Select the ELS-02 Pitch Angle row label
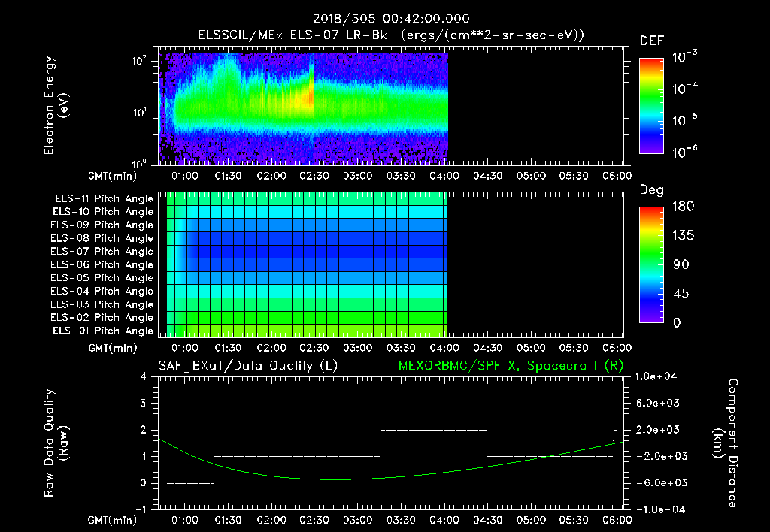Screen dimensions: 770x532 pos(102,318)
